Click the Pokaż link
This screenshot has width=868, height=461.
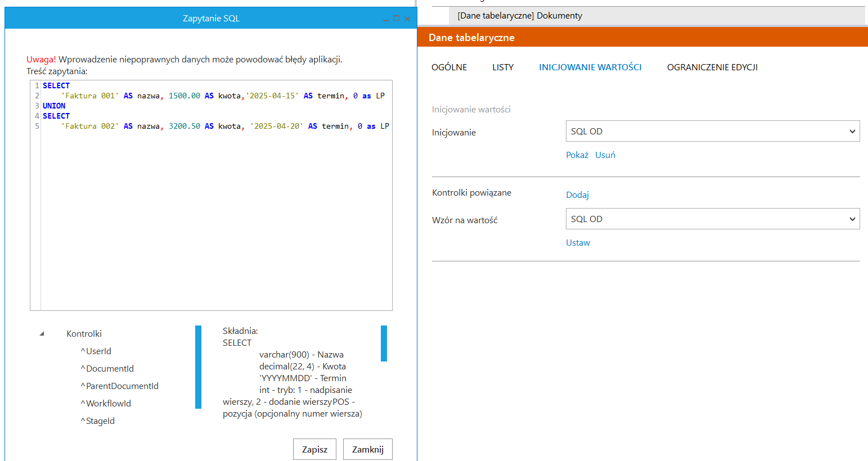[x=577, y=155]
